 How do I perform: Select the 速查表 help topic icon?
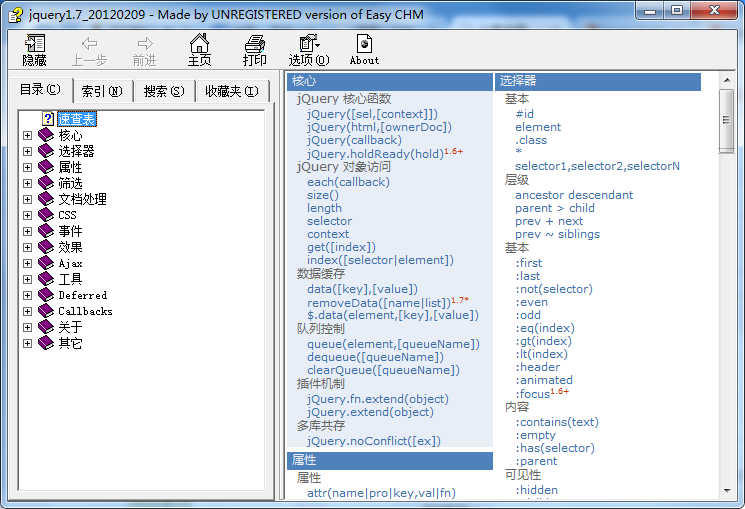point(47,119)
